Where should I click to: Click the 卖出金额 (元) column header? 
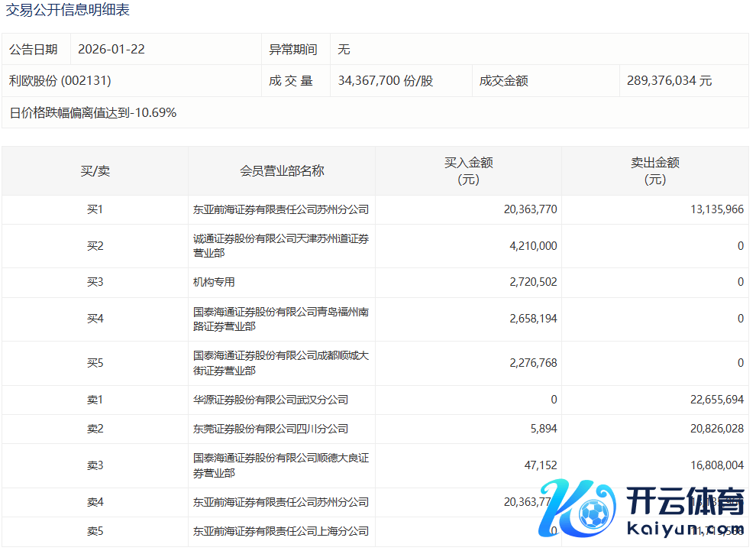(x=654, y=170)
